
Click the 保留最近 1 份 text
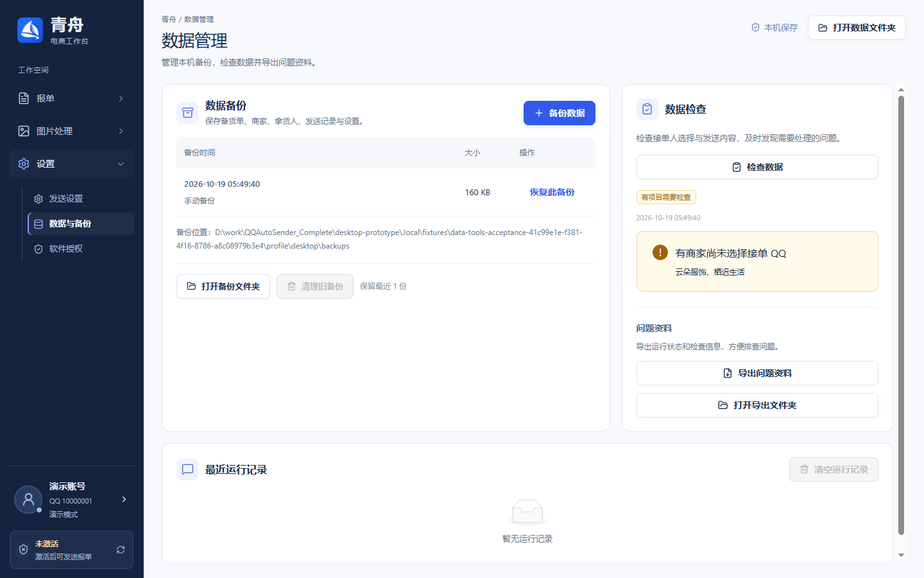(x=383, y=286)
